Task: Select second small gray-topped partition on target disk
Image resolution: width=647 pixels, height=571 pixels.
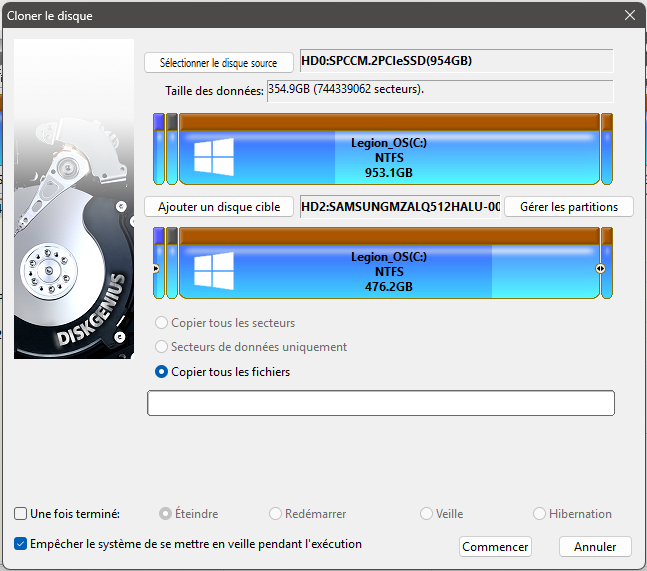Action: pyautogui.click(x=172, y=263)
